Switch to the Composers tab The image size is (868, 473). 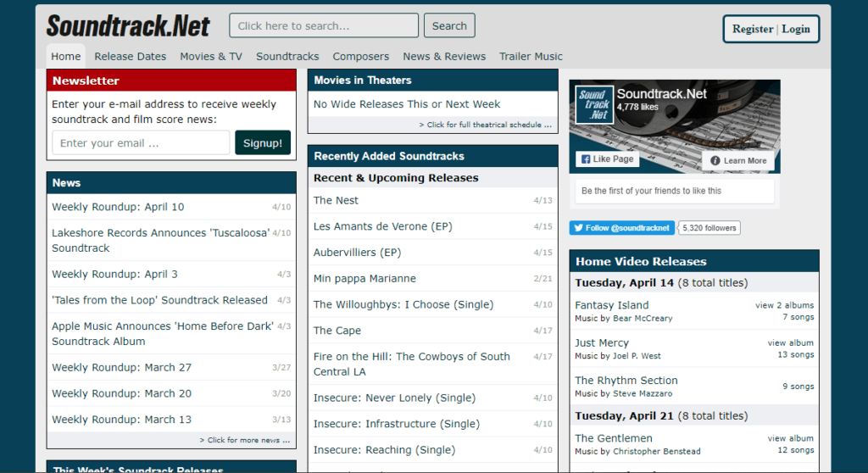coord(360,56)
